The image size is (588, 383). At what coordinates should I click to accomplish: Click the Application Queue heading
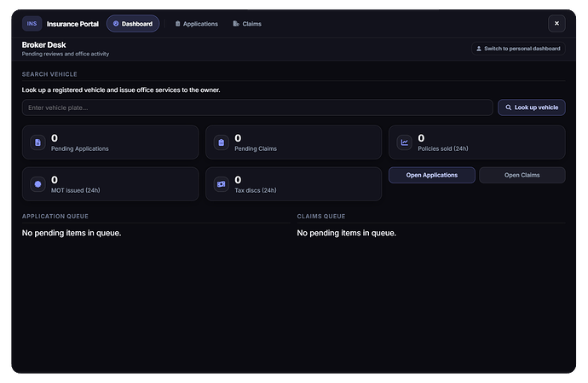coord(55,217)
